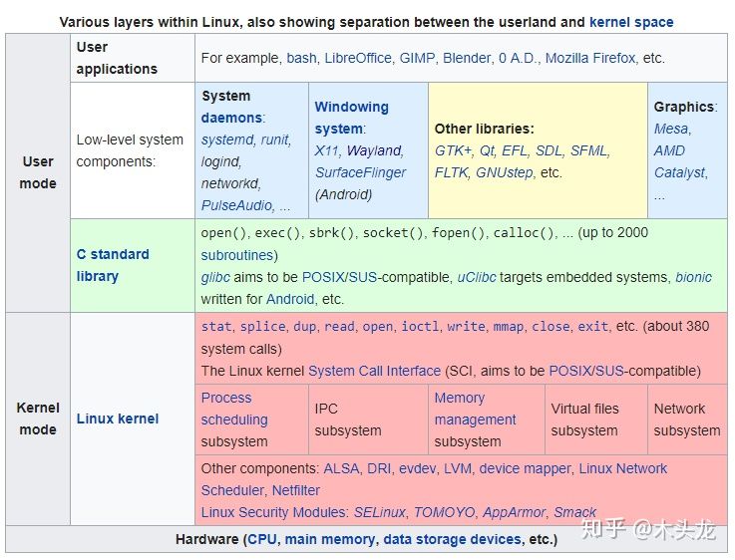
Task: Open the ioctl system call link
Action: pos(420,327)
